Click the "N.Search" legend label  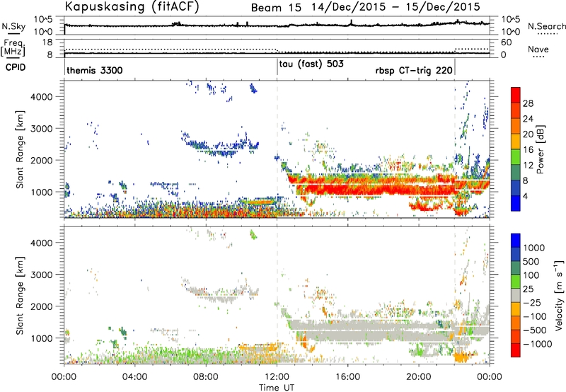point(546,26)
